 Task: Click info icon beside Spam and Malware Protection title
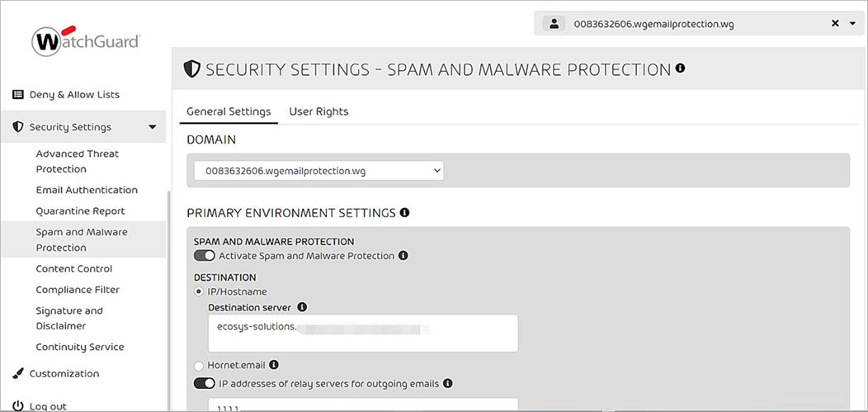coord(680,69)
